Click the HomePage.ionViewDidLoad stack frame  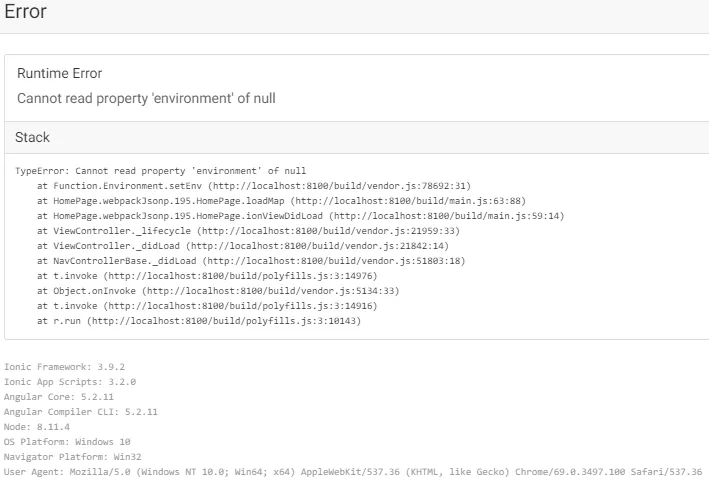point(300,216)
